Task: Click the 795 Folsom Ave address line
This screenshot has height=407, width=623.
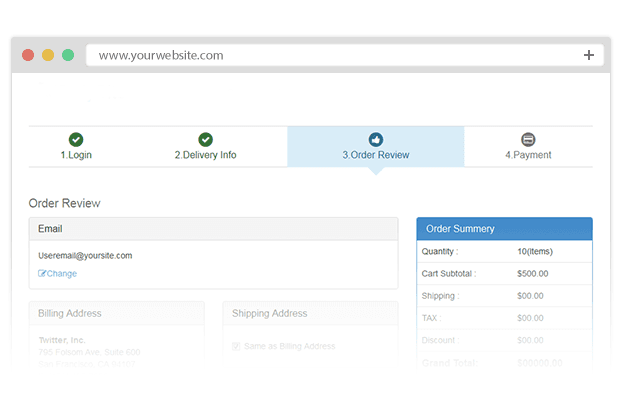Action: (x=89, y=352)
